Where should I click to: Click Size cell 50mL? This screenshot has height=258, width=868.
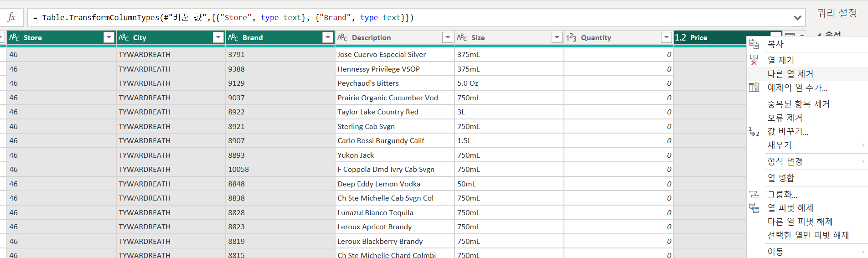coord(509,184)
